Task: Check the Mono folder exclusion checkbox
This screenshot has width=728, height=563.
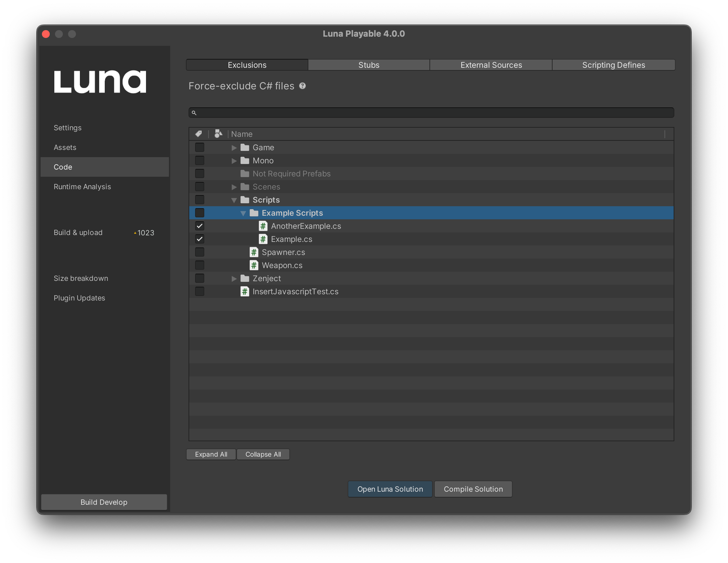Action: point(199,160)
